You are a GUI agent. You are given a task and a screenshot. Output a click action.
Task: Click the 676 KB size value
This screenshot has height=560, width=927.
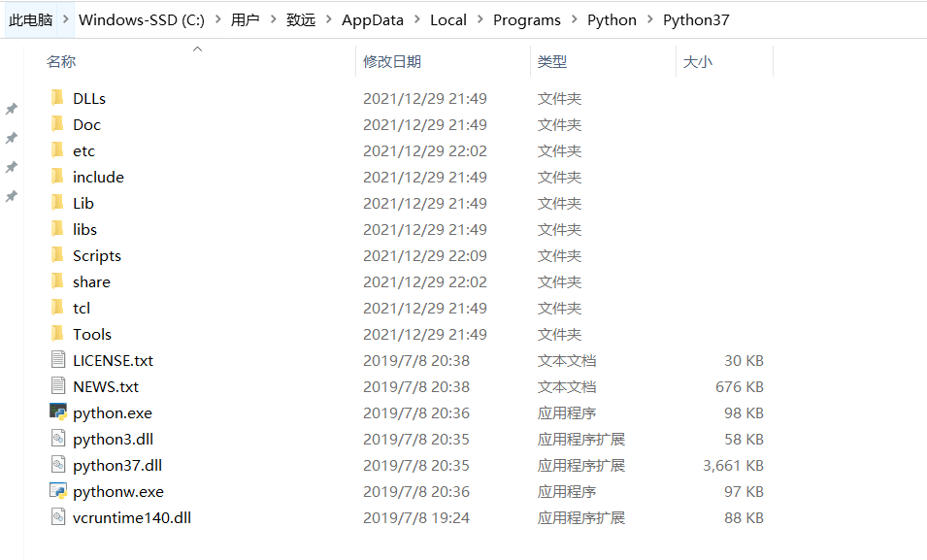click(x=740, y=386)
